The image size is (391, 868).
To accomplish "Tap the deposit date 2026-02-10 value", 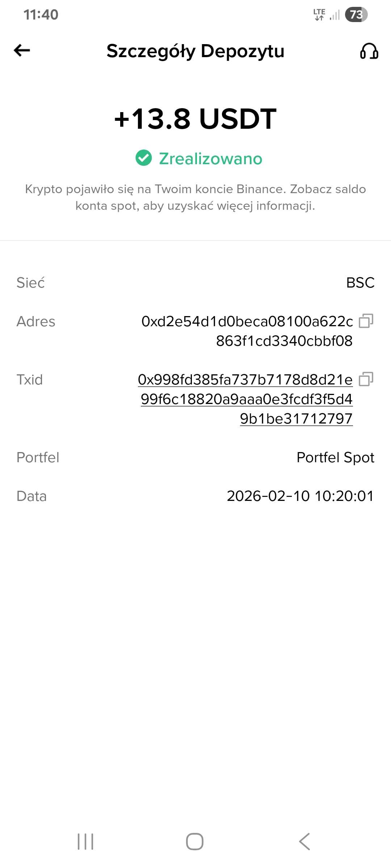I will tap(300, 496).
